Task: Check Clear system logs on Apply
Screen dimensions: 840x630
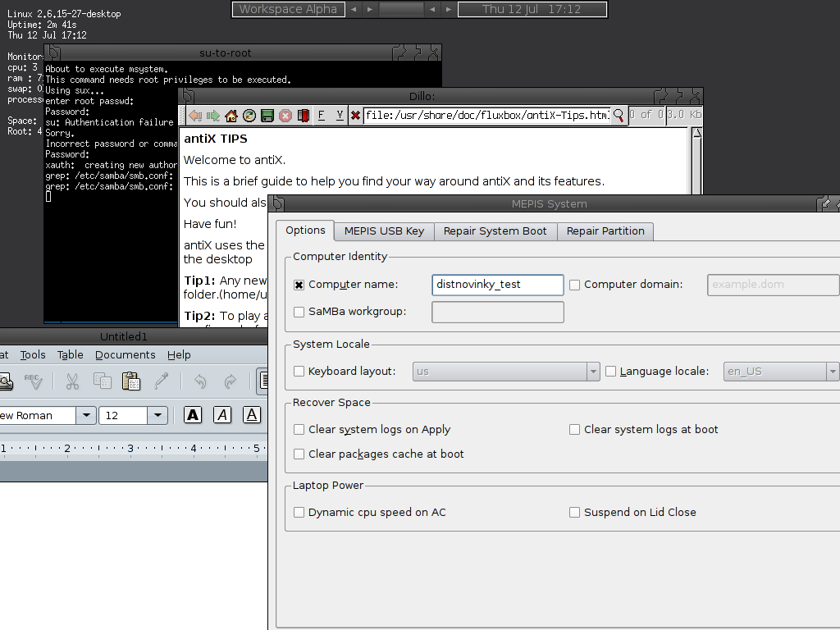Action: (x=299, y=430)
